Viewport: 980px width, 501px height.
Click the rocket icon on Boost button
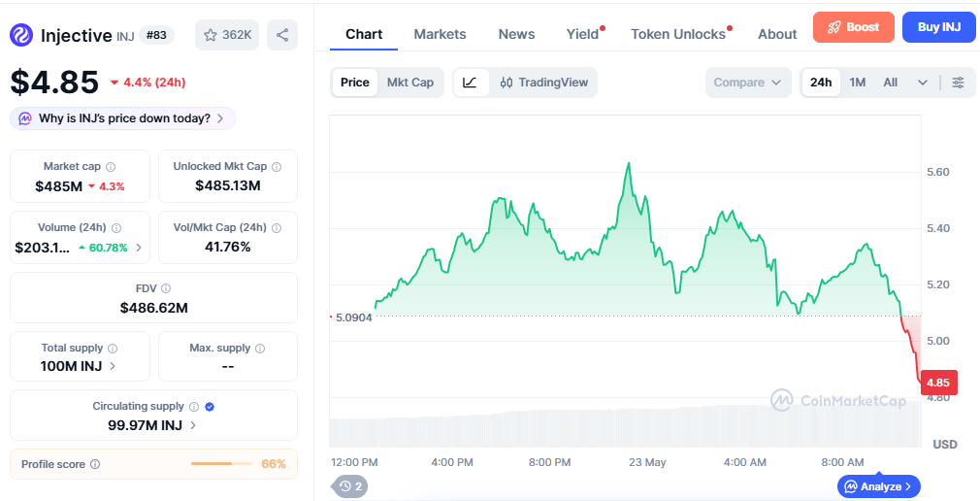834,27
